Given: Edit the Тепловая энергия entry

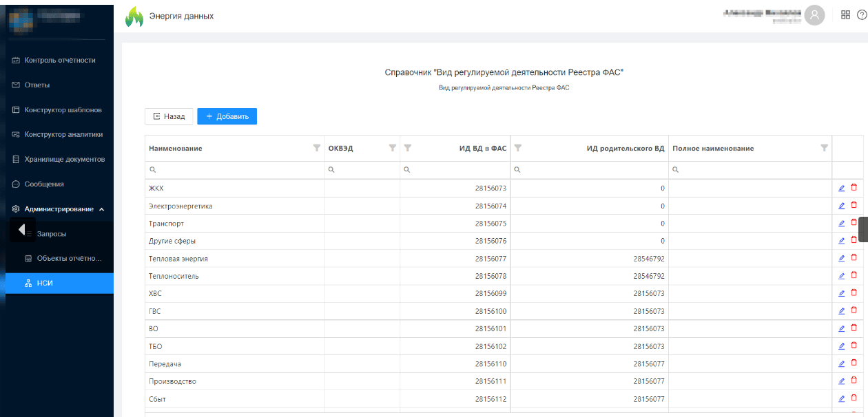Looking at the screenshot, I should pos(841,258).
